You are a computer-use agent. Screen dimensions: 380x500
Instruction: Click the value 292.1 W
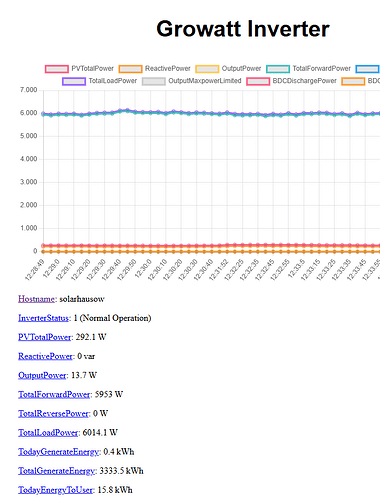91,337
